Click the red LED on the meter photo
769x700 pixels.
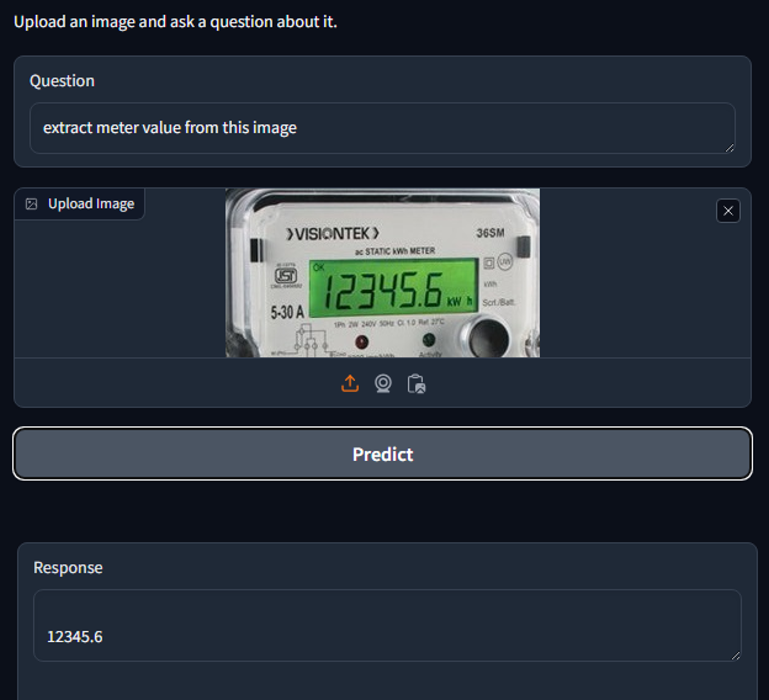click(x=361, y=342)
